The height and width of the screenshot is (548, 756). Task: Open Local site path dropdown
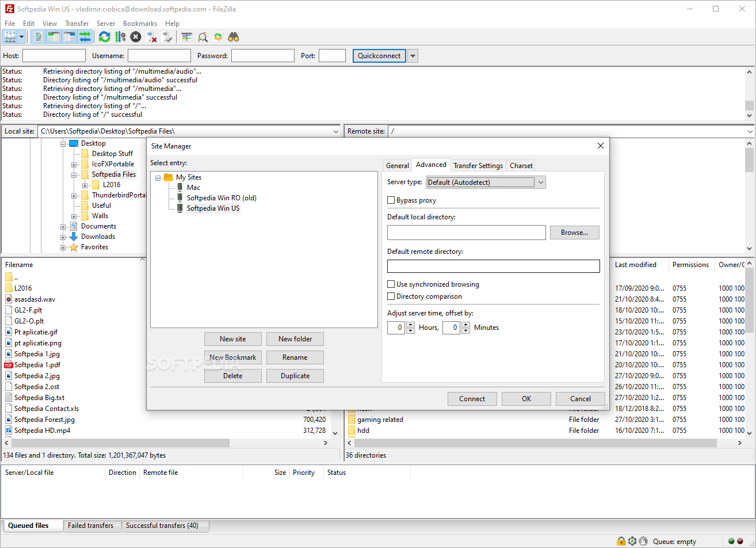pyautogui.click(x=336, y=131)
